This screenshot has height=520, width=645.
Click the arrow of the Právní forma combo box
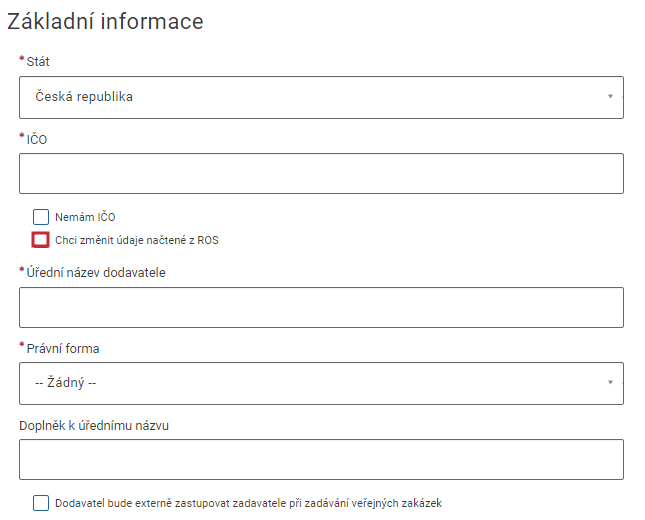(610, 383)
